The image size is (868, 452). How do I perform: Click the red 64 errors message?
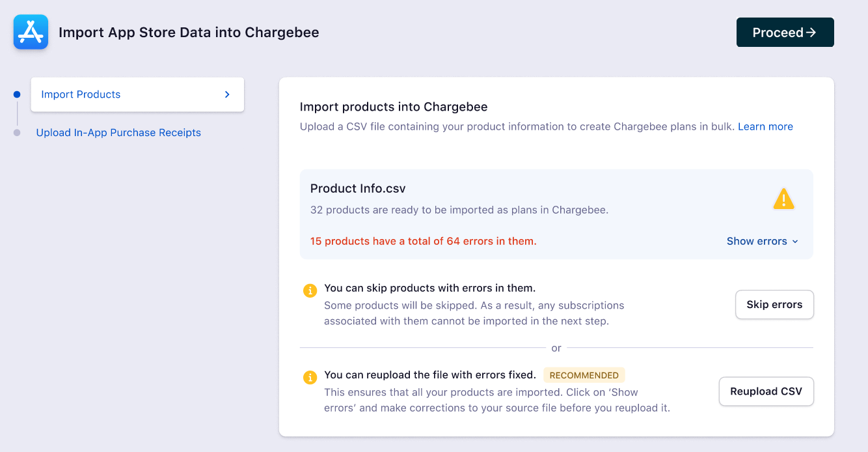tap(423, 241)
